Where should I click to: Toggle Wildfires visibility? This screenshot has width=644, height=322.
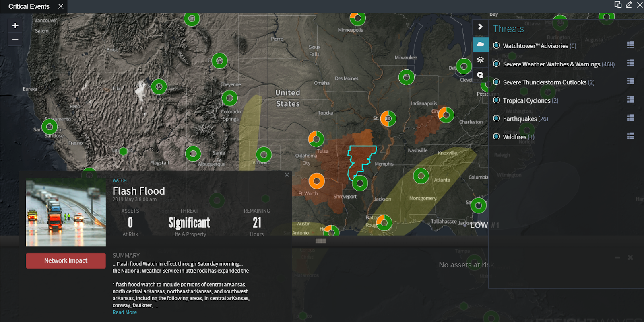coord(496,136)
